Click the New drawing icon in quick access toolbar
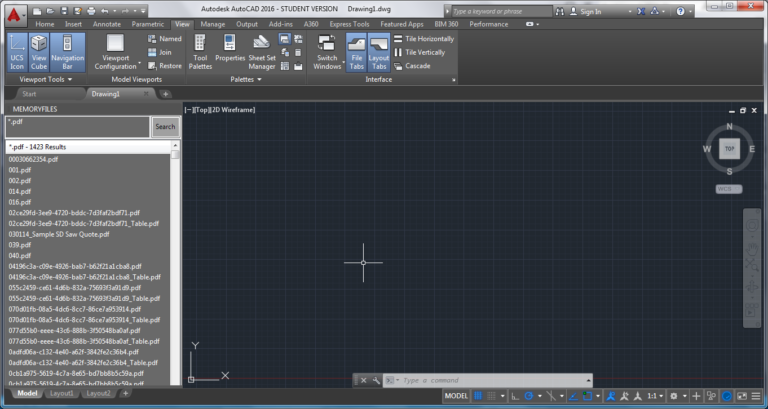This screenshot has height=409, width=768. tap(37, 11)
